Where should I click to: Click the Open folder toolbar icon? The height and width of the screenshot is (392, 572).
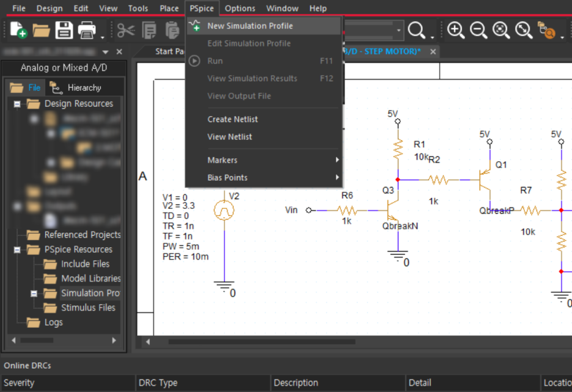(x=41, y=31)
